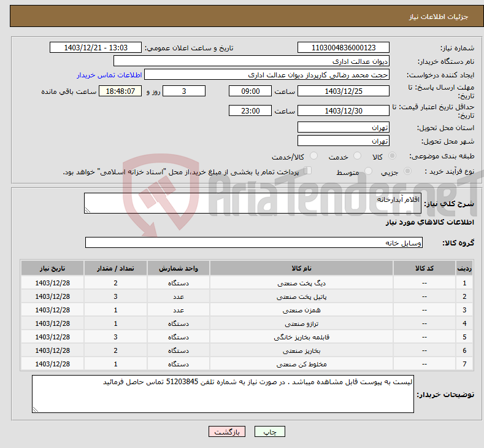Click the ردیف column header
This screenshot has width=484, height=448.
point(464,268)
